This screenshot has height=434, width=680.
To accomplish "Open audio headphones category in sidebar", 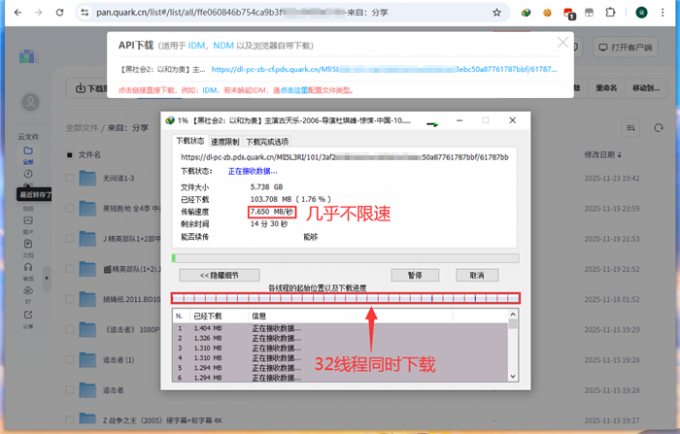I will coord(28,268).
